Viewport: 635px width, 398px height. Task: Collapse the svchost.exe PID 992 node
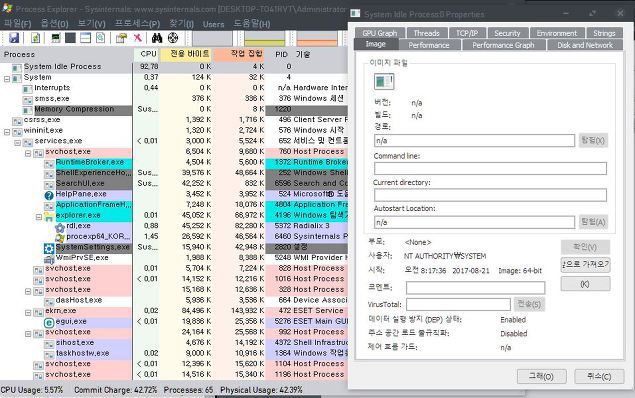28,334
